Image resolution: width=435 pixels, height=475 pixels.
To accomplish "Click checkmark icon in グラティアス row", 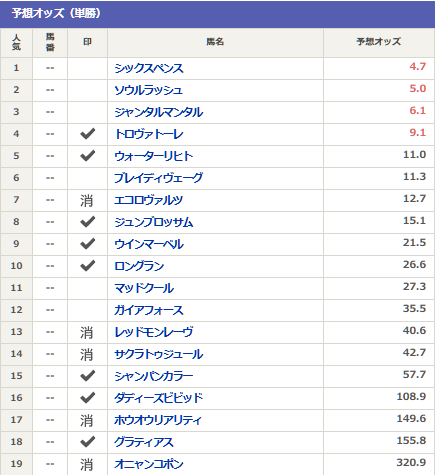I will [x=88, y=442].
